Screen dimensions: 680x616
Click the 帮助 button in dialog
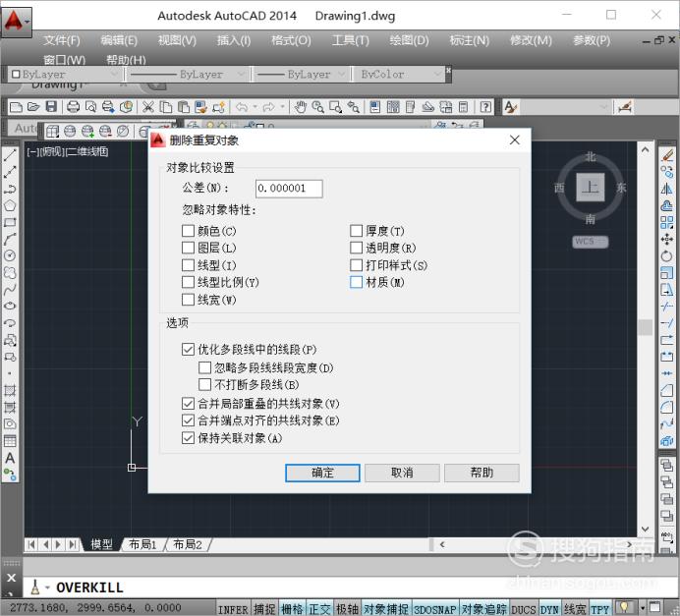pyautogui.click(x=482, y=473)
